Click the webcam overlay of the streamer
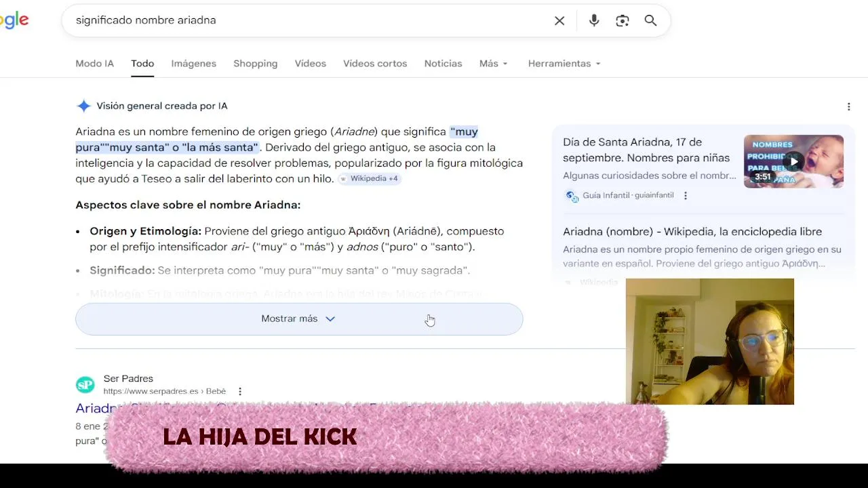The width and height of the screenshot is (868, 488). pos(709,342)
